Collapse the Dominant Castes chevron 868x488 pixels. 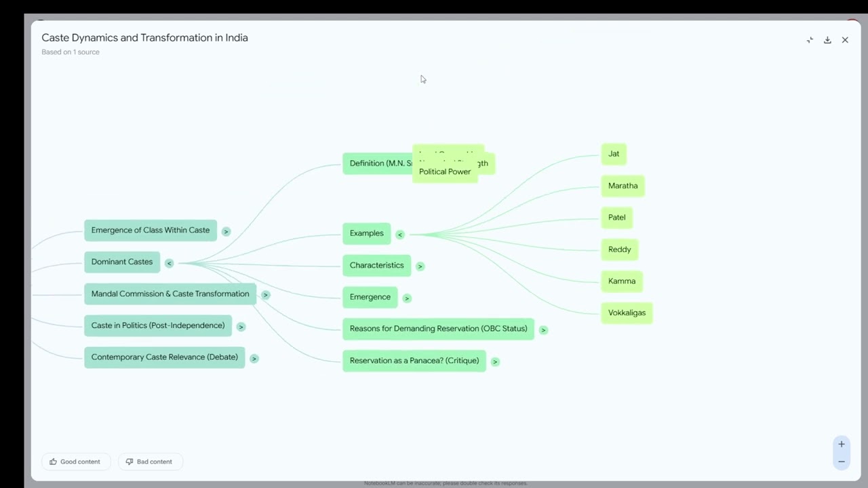pos(169,263)
